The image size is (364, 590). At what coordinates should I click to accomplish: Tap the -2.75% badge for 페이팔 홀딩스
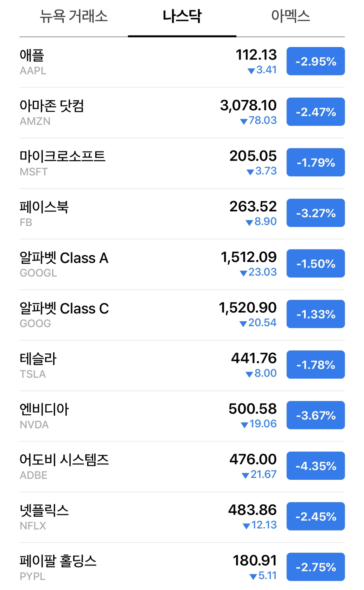[x=316, y=567]
